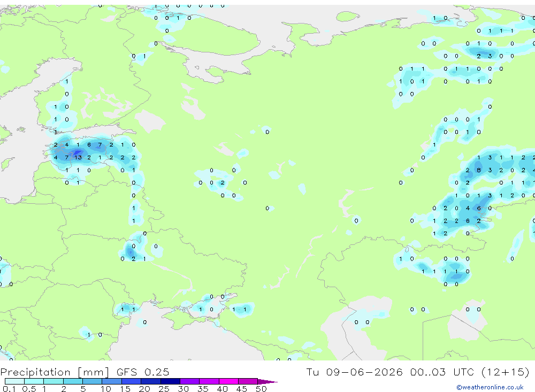Click the '13' precipitation value on map
This screenshot has height=392, width=535.
point(78,158)
